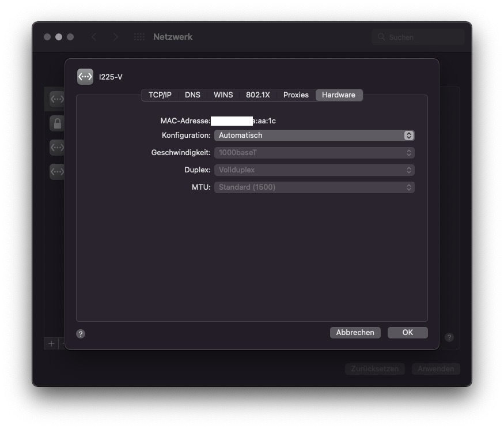Click the Netzwerk window title
504x429 pixels.
coord(173,37)
